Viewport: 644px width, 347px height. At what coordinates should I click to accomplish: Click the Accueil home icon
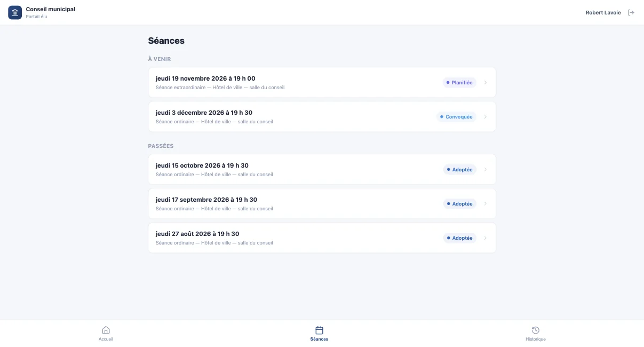(106, 330)
